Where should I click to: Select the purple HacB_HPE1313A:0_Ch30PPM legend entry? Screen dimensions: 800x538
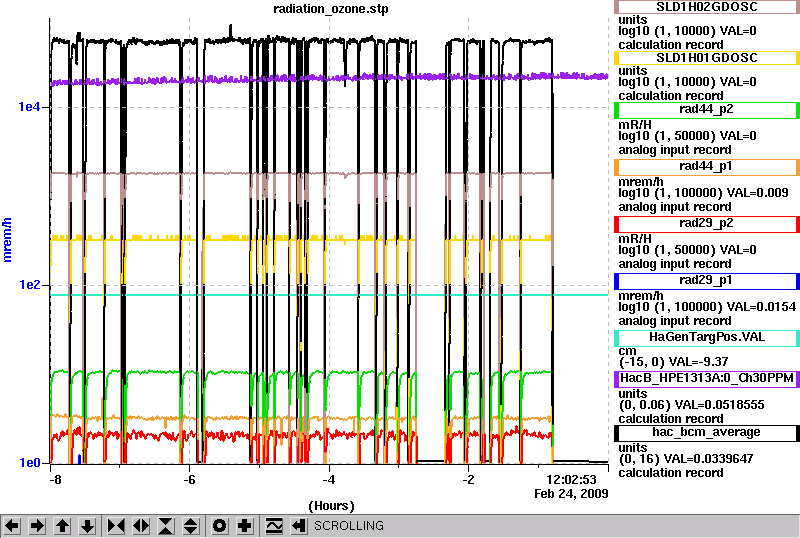click(x=707, y=379)
